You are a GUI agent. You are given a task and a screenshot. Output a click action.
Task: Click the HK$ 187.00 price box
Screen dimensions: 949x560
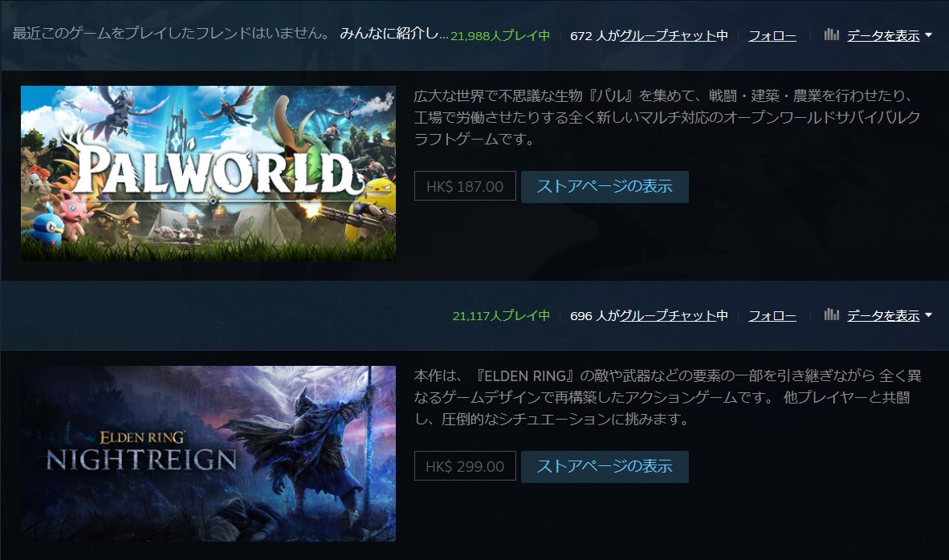465,186
